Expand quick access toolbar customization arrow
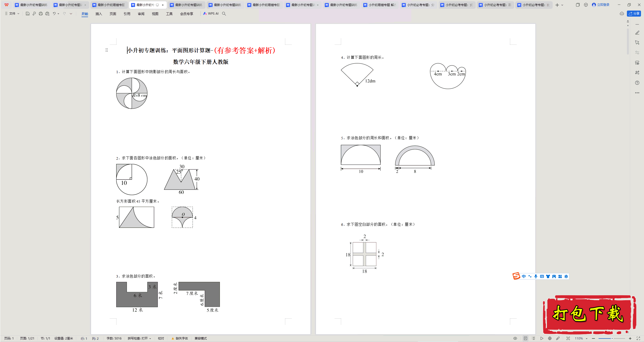The width and height of the screenshot is (644, 342). point(71,14)
